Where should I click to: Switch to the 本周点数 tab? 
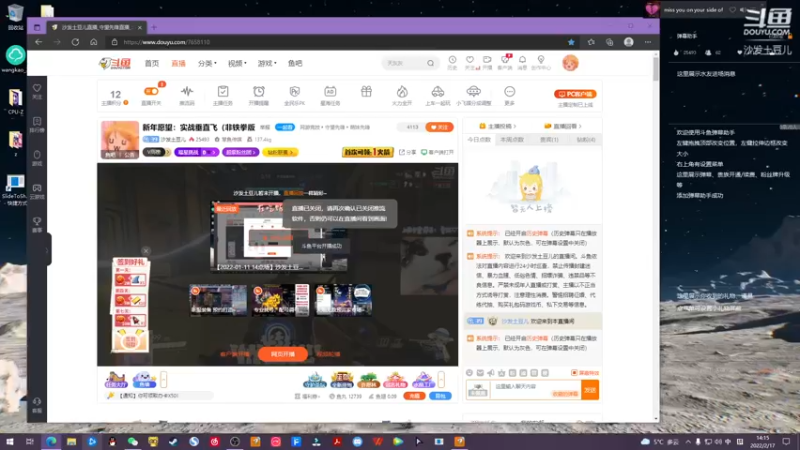tap(512, 139)
